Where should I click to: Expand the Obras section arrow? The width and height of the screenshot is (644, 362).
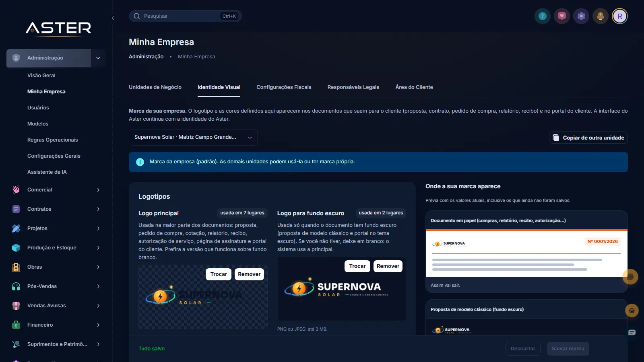[x=98, y=267]
